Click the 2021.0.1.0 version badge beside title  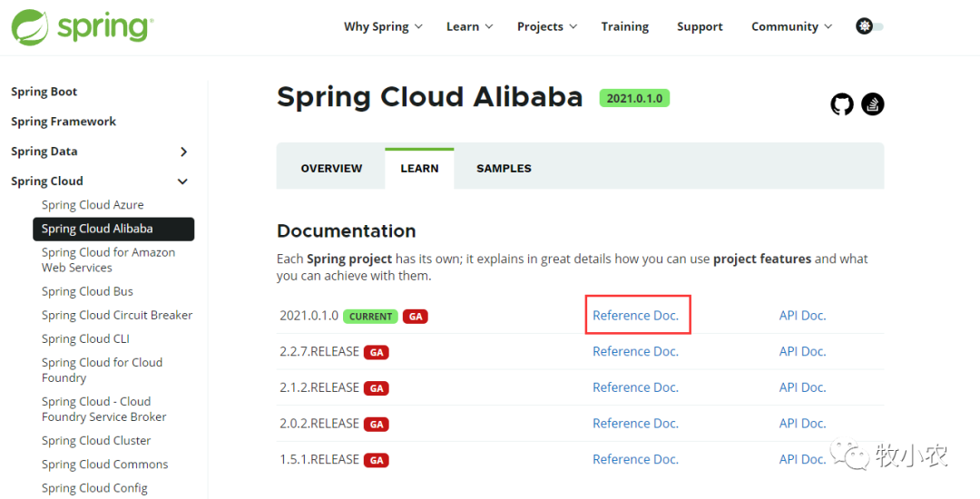(634, 98)
